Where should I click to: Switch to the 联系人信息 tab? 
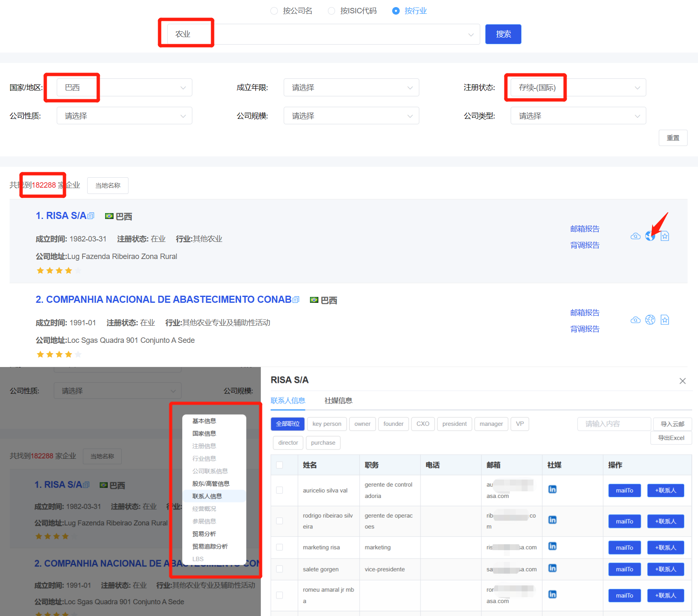click(288, 400)
